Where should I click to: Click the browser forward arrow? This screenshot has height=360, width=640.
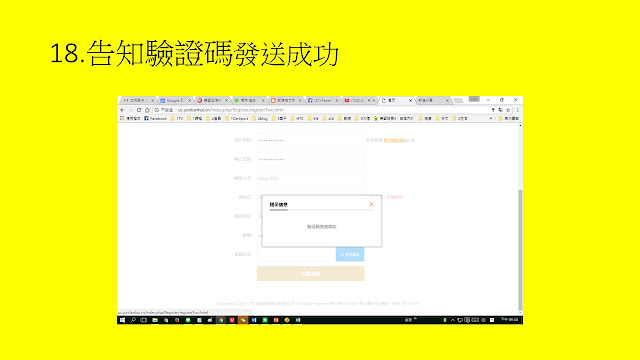(x=131, y=110)
